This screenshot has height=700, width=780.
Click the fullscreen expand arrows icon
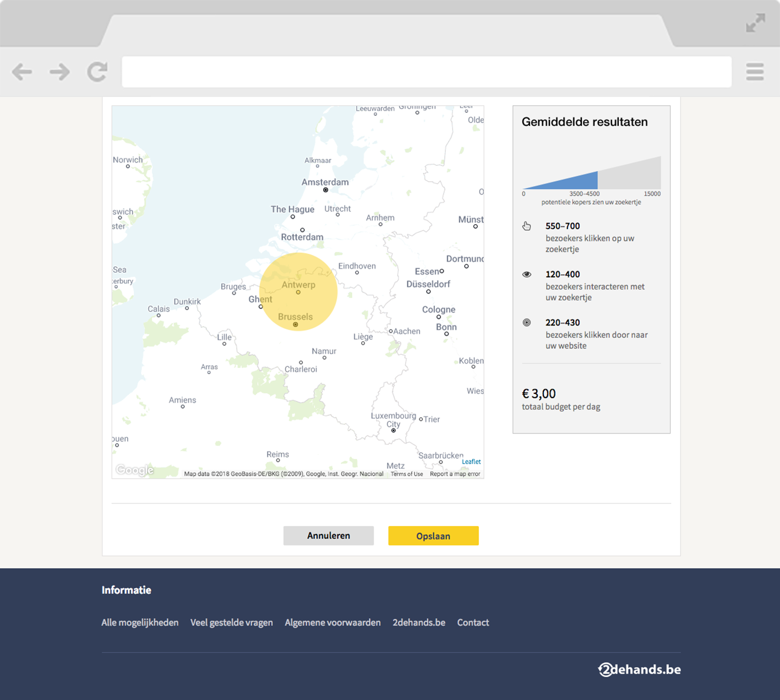click(755, 23)
